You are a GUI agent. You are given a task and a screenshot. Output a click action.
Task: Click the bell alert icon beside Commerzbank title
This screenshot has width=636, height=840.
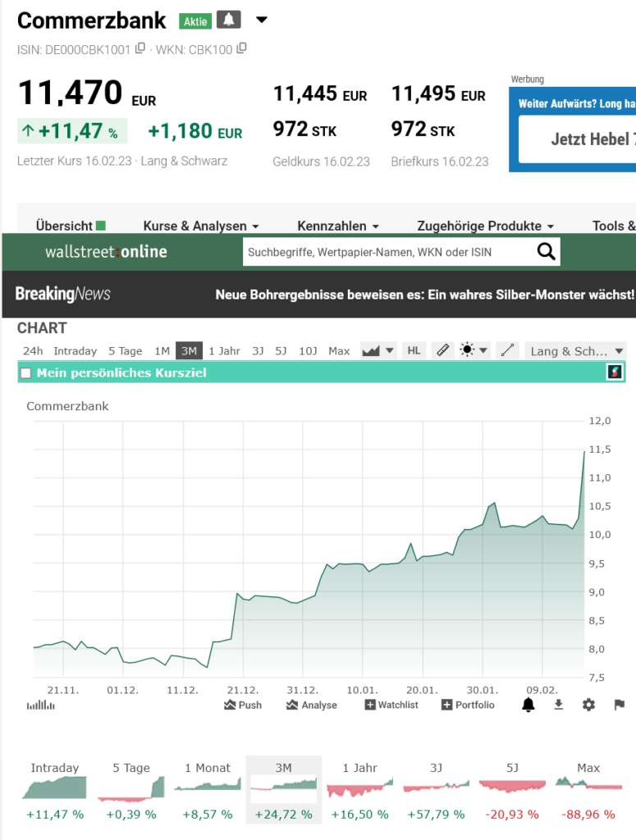point(229,20)
